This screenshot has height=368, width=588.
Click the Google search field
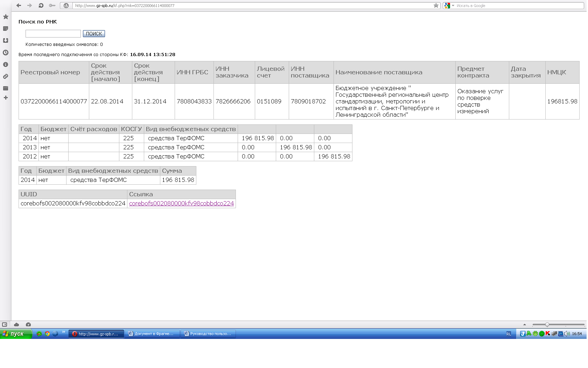pos(519,6)
